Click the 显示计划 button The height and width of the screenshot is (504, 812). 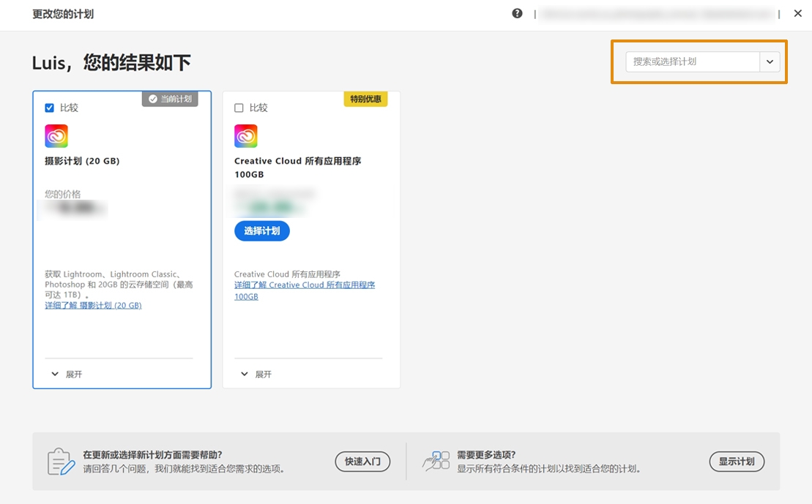tap(737, 461)
